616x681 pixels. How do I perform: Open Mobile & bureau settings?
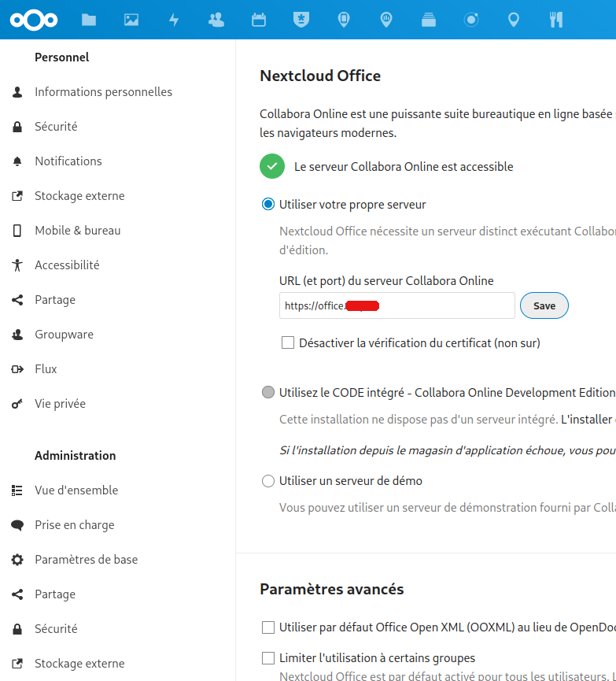(77, 231)
